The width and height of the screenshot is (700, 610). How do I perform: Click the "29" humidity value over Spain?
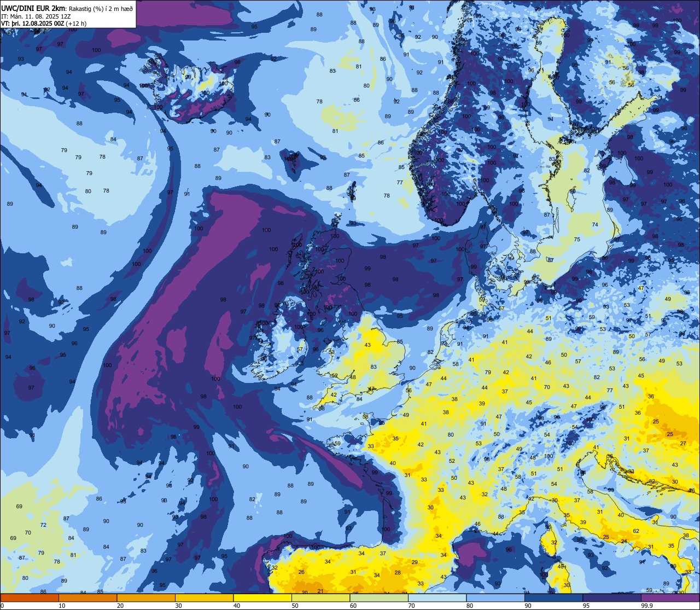415,562
